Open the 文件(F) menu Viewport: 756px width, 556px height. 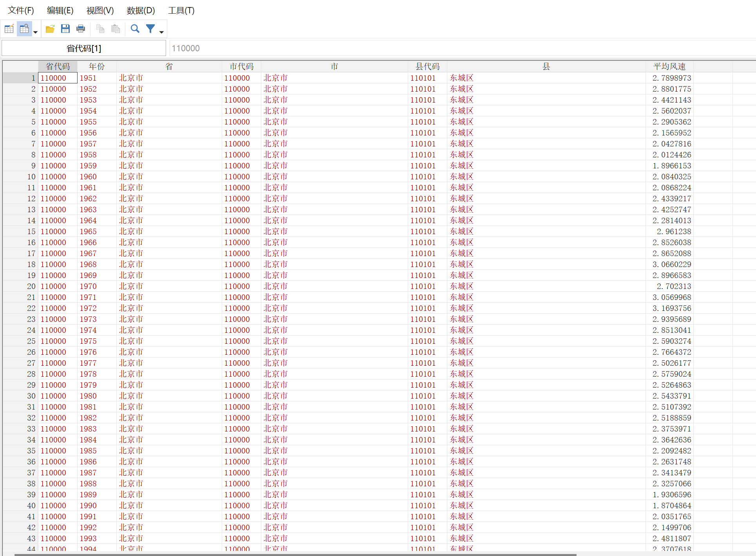(21, 11)
